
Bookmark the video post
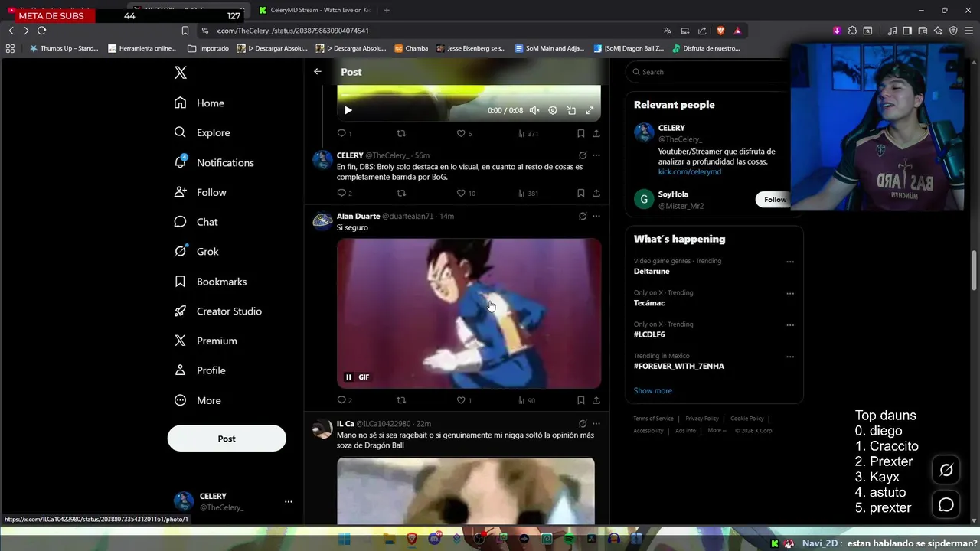pos(581,133)
